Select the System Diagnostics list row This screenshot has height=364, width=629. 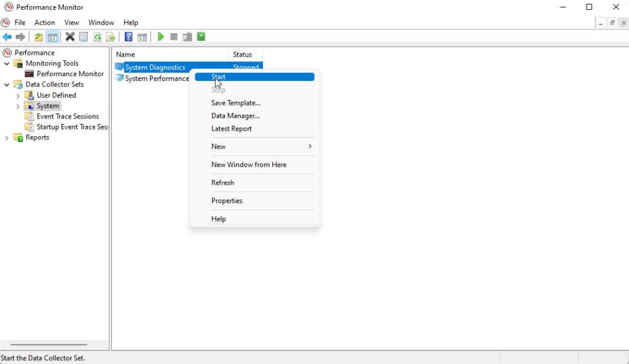188,67
